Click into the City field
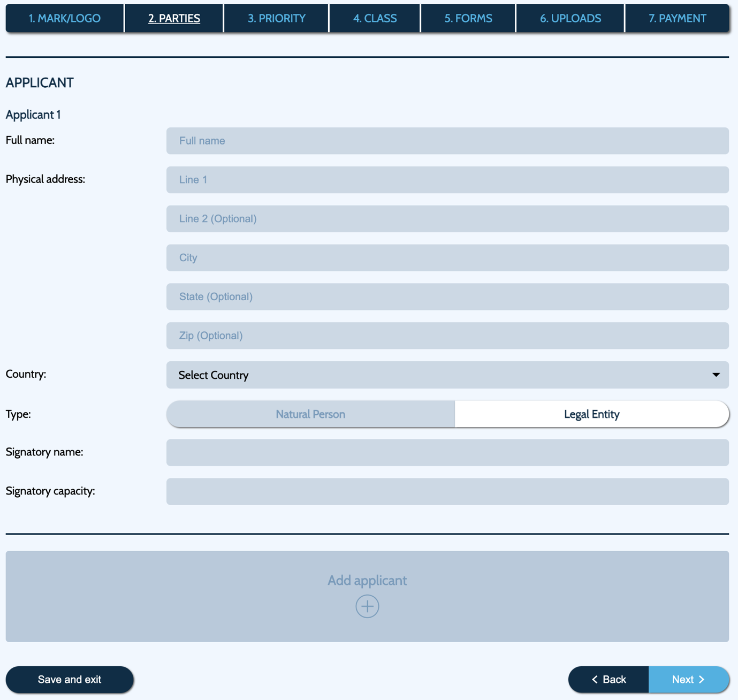 point(447,258)
